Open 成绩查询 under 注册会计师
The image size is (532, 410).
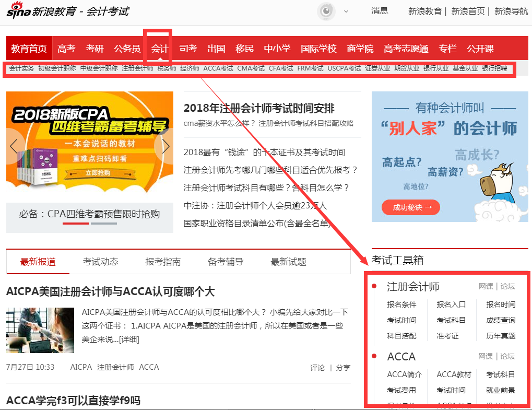(501, 320)
